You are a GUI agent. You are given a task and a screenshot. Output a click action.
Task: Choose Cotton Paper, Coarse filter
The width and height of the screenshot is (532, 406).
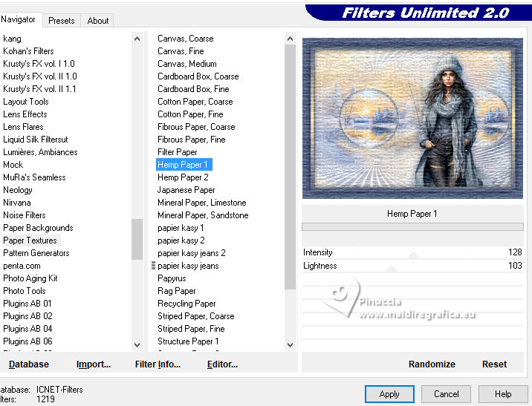pos(195,102)
